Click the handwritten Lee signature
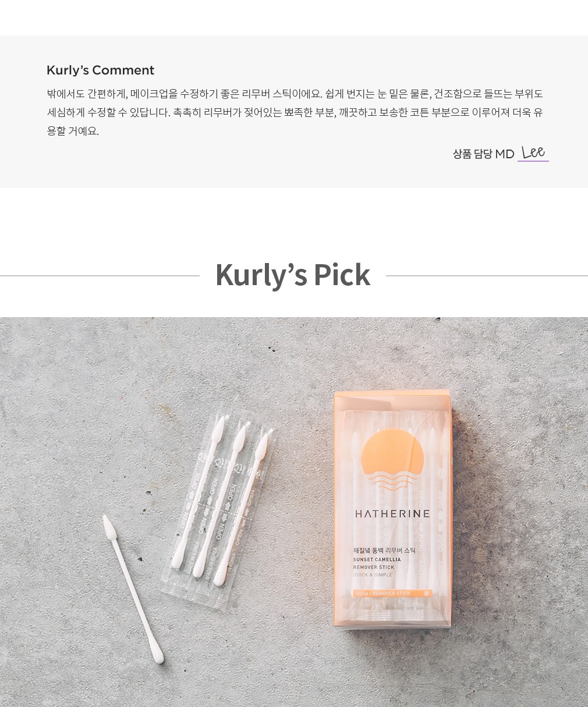Screen dimensions: 588x707 pos(533,152)
